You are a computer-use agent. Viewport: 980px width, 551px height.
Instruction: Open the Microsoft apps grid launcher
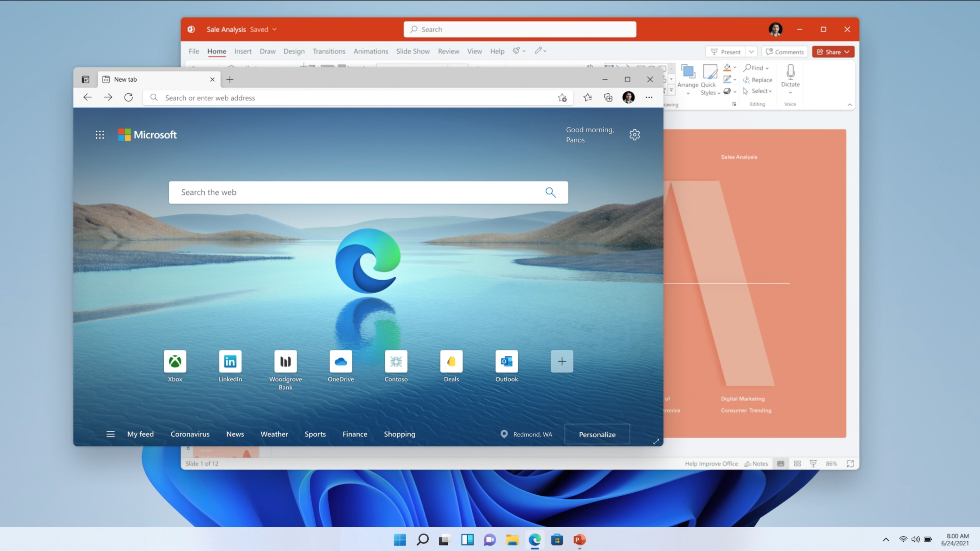click(x=100, y=135)
